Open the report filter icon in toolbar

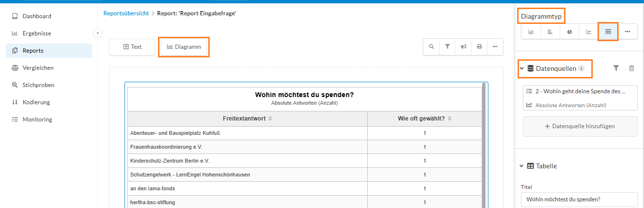(447, 47)
